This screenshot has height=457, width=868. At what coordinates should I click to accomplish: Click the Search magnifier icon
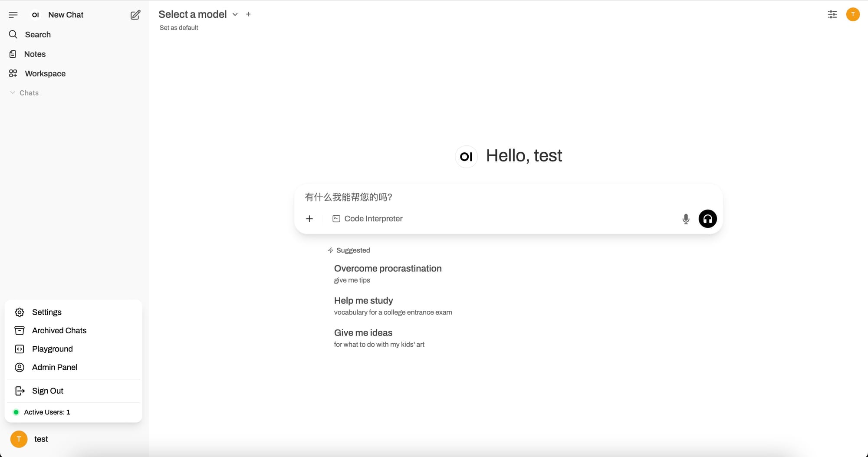[13, 34]
